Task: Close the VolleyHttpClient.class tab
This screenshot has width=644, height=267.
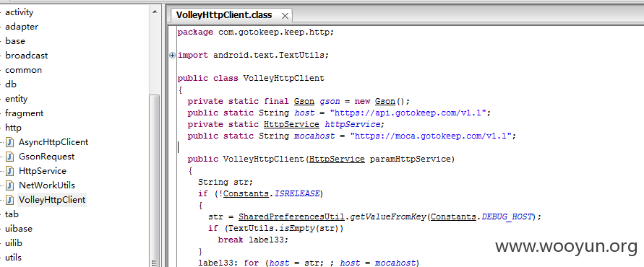Action: click(285, 16)
